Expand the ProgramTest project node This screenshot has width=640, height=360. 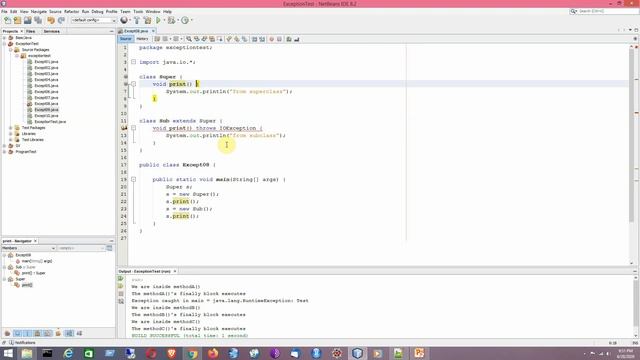click(4, 152)
